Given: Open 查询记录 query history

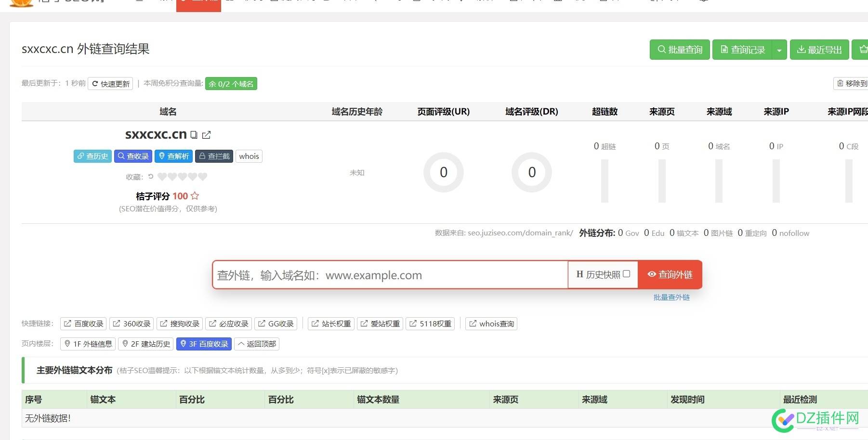Looking at the screenshot, I should [x=742, y=50].
